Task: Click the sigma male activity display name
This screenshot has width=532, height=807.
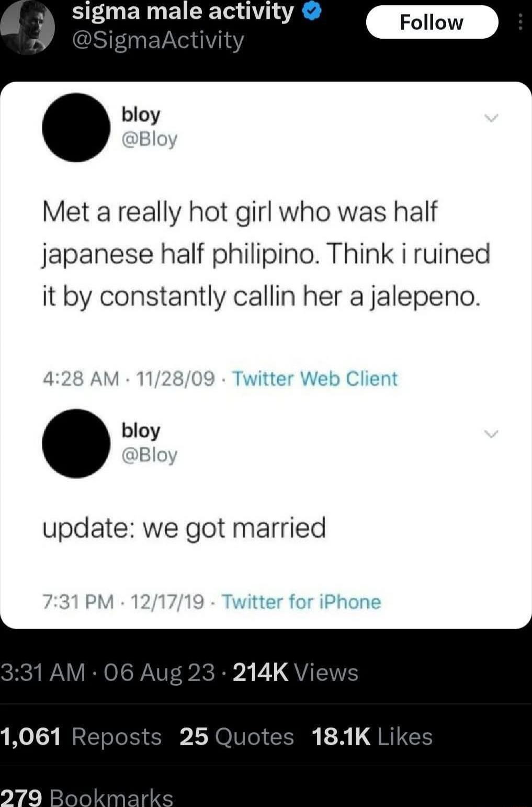Action: (x=183, y=12)
